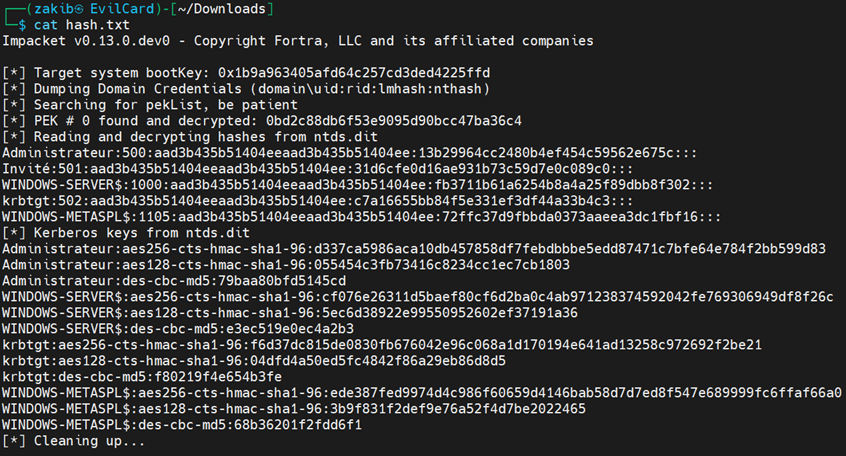This screenshot has width=846, height=456.
Task: Click the Administrateur aes256-cts-hmac-sha1-96 key line
Action: point(414,249)
